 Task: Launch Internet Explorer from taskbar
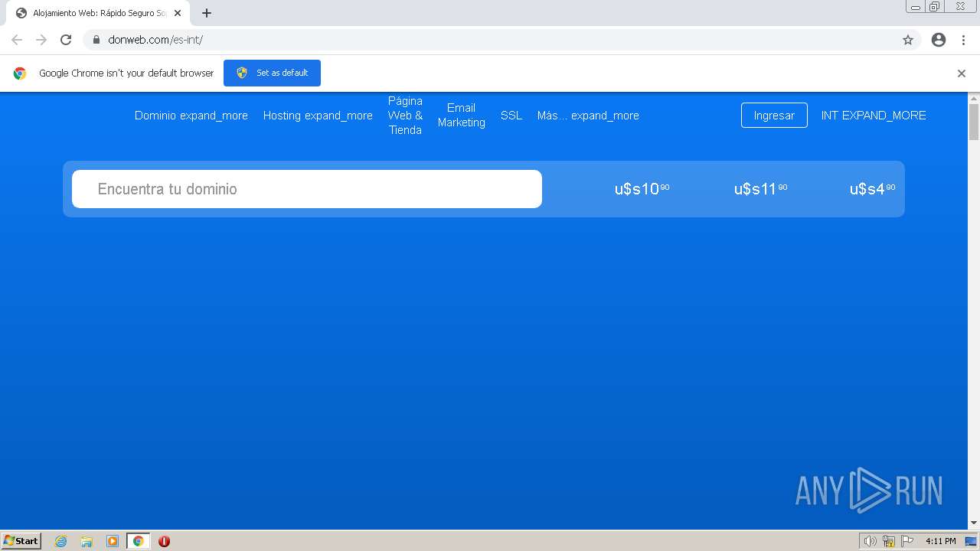(61, 541)
